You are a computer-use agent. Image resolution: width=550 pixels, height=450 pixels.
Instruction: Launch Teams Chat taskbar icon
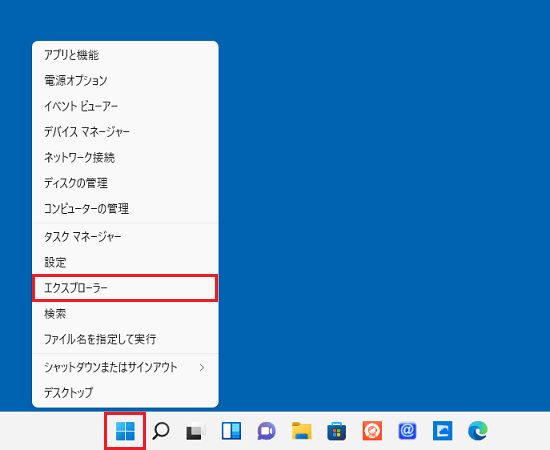pyautogui.click(x=266, y=431)
